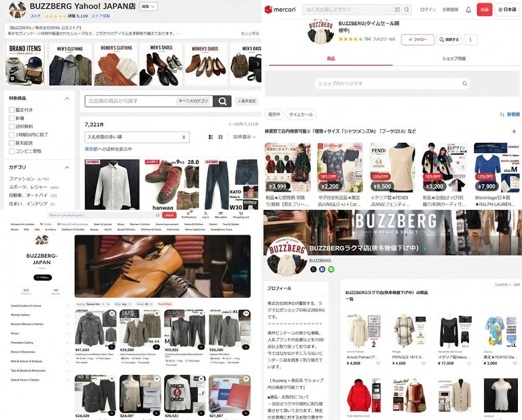Click the Mercari フォロー follow button
522x420 pixels.
click(417, 40)
